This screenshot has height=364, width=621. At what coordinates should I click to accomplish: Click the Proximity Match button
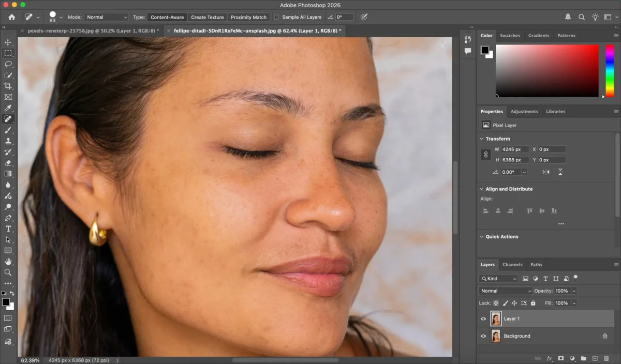[248, 17]
